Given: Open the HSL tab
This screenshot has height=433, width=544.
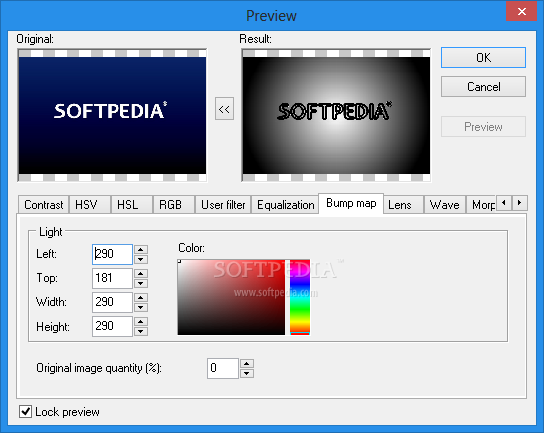Looking at the screenshot, I should pyautogui.click(x=131, y=205).
